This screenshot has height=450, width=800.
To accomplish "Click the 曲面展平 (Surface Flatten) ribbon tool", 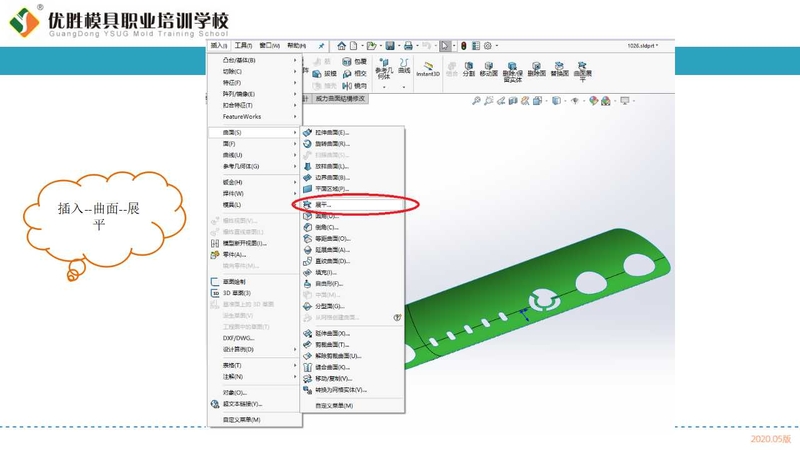I will 582,71.
